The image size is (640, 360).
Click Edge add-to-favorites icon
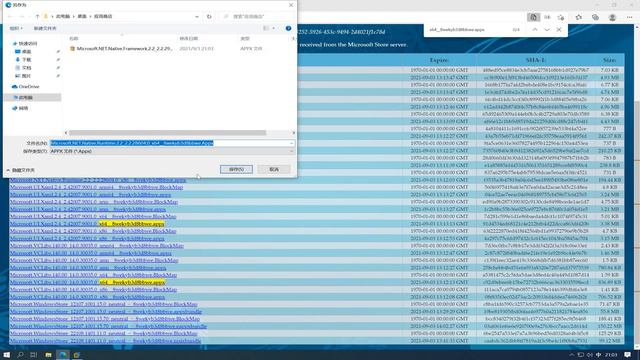(x=561, y=17)
